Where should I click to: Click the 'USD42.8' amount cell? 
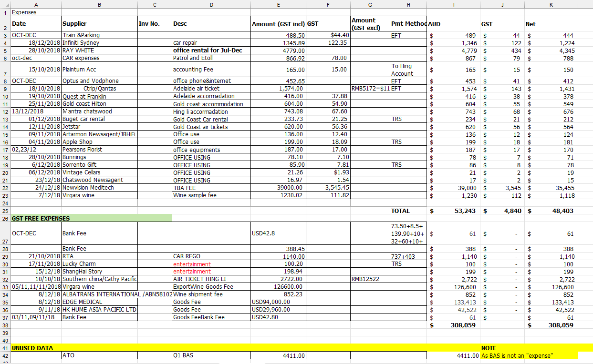(278, 233)
